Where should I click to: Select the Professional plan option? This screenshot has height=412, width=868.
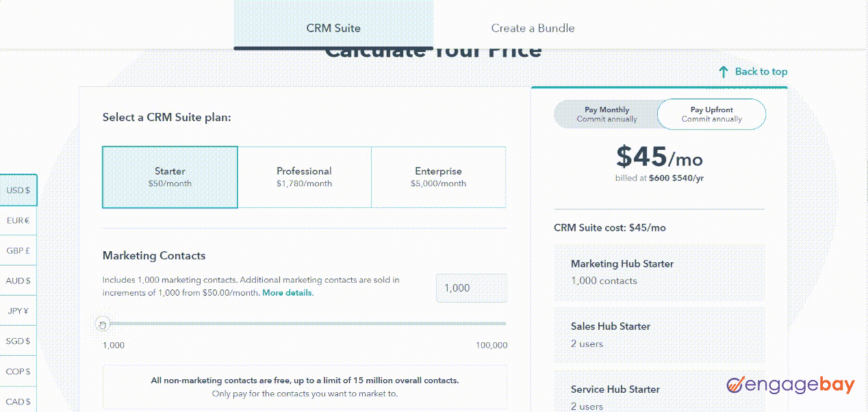click(304, 177)
